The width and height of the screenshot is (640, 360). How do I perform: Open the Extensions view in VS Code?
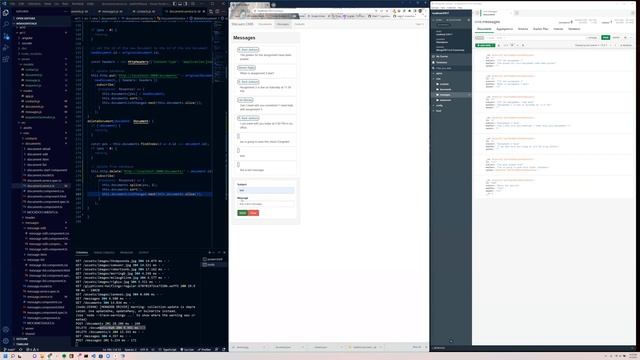[6, 60]
